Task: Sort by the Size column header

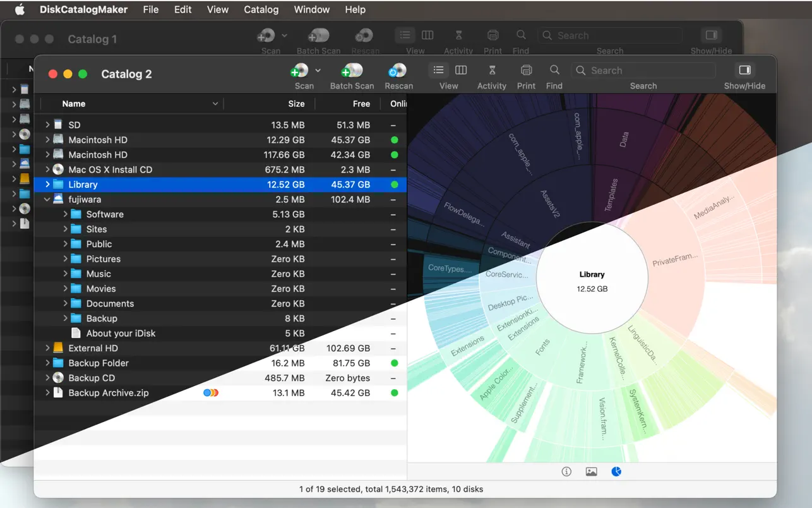Action: [x=296, y=104]
